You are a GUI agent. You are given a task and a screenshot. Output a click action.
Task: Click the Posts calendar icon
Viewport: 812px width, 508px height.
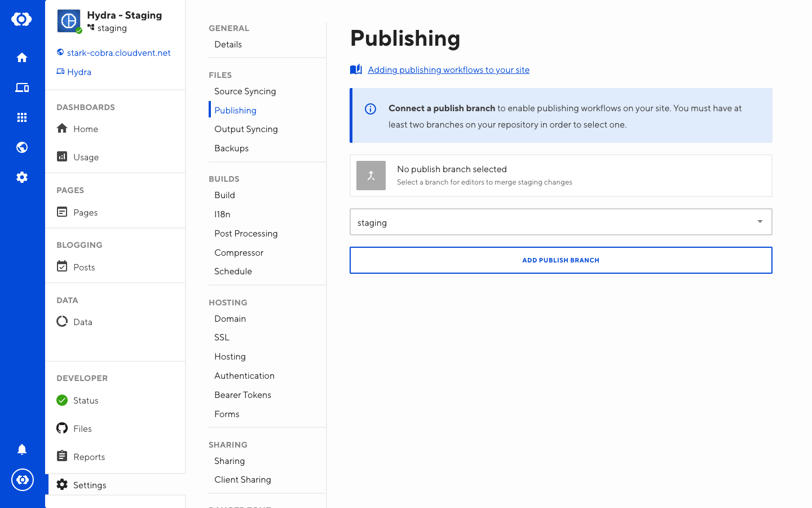(62, 266)
